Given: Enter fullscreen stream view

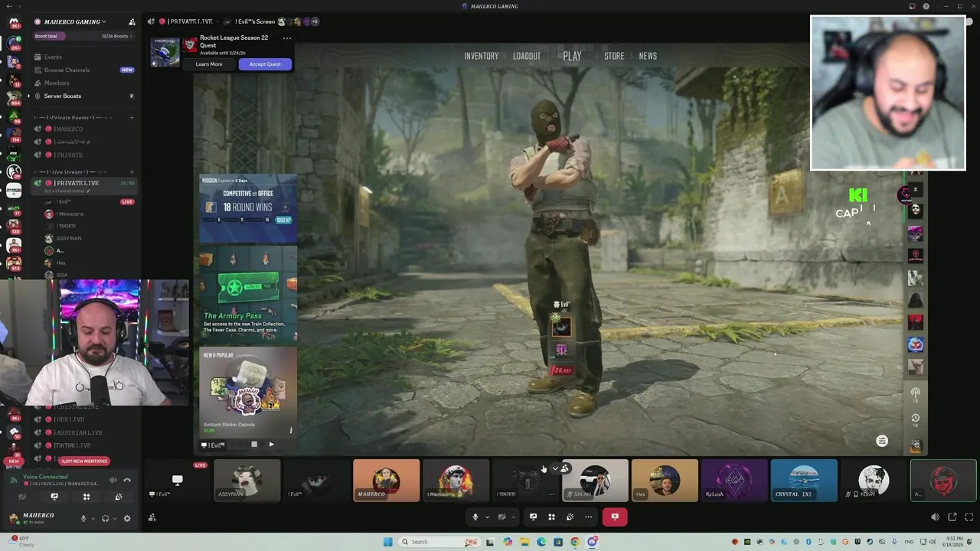Looking at the screenshot, I should pyautogui.click(x=969, y=517).
